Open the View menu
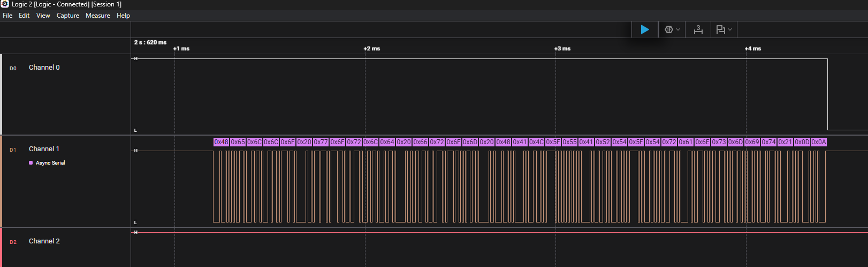This screenshot has width=868, height=267. click(43, 16)
